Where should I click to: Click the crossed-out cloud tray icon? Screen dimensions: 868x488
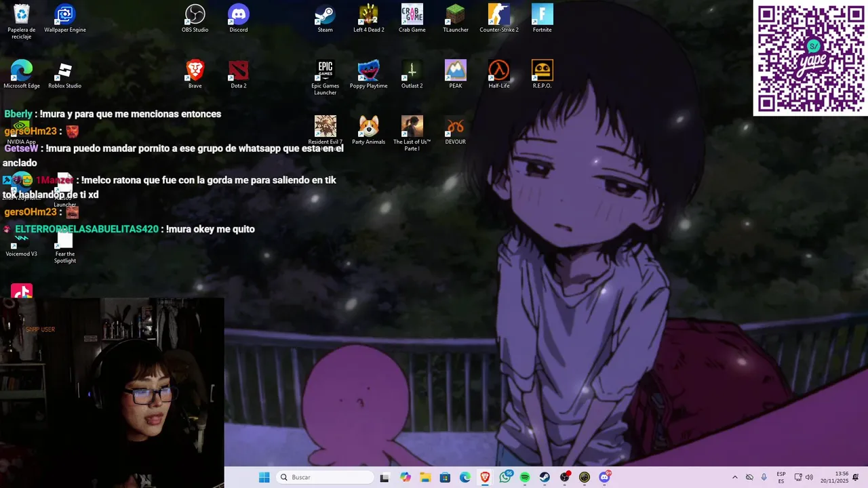click(x=749, y=477)
